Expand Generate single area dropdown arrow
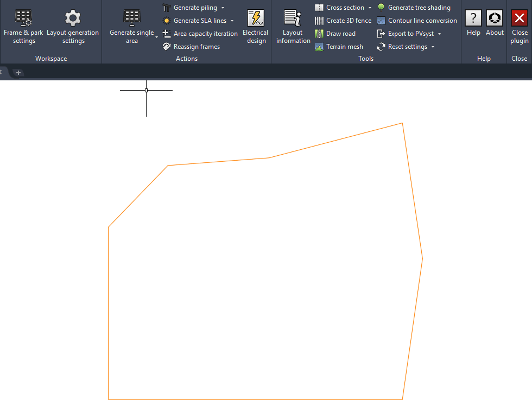 tap(157, 37)
